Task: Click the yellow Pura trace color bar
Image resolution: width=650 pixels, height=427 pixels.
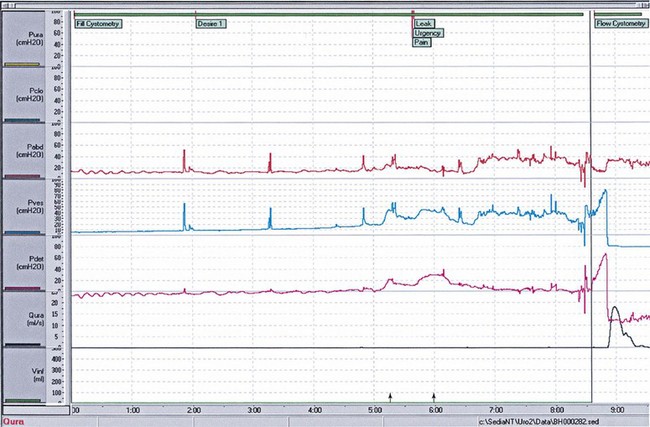Action: [22, 64]
